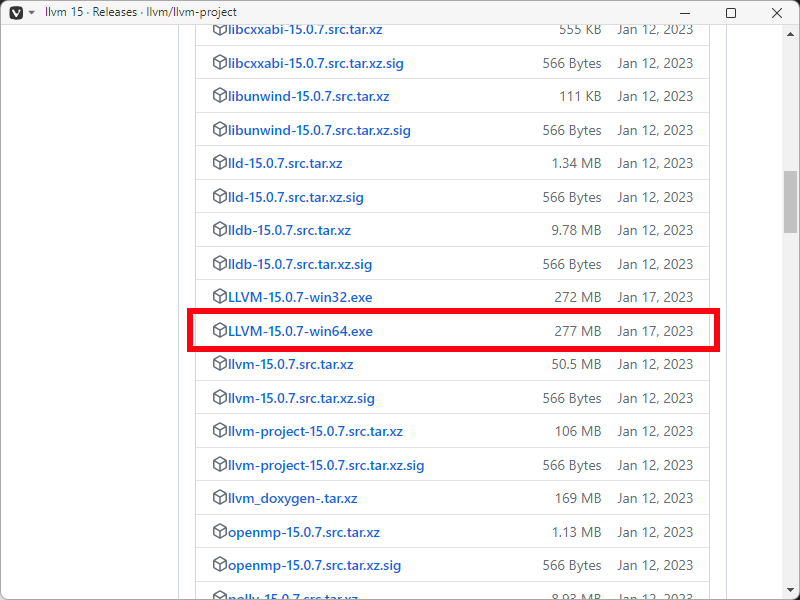The image size is (800, 600).
Task: Click the 50.5 MB size value
Action: click(576, 364)
